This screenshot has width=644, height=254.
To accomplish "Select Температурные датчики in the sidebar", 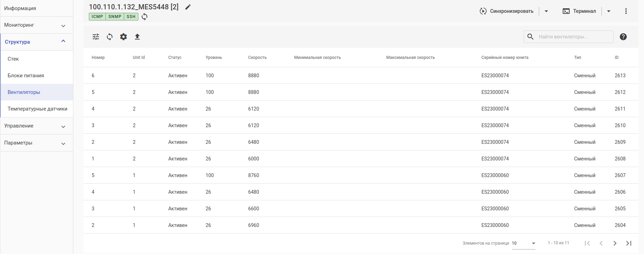I will pyautogui.click(x=37, y=109).
